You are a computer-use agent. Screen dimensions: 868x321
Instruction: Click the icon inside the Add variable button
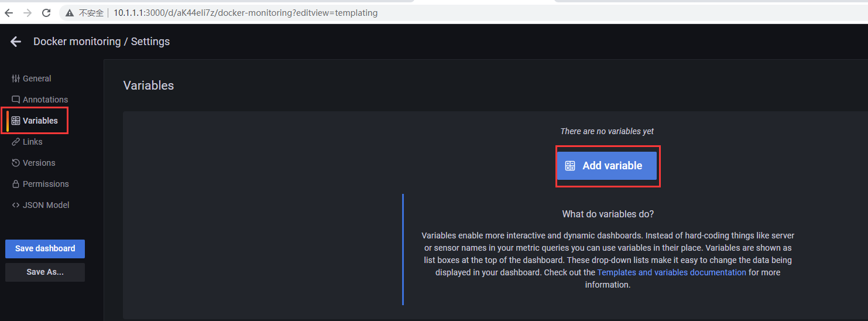coord(570,166)
